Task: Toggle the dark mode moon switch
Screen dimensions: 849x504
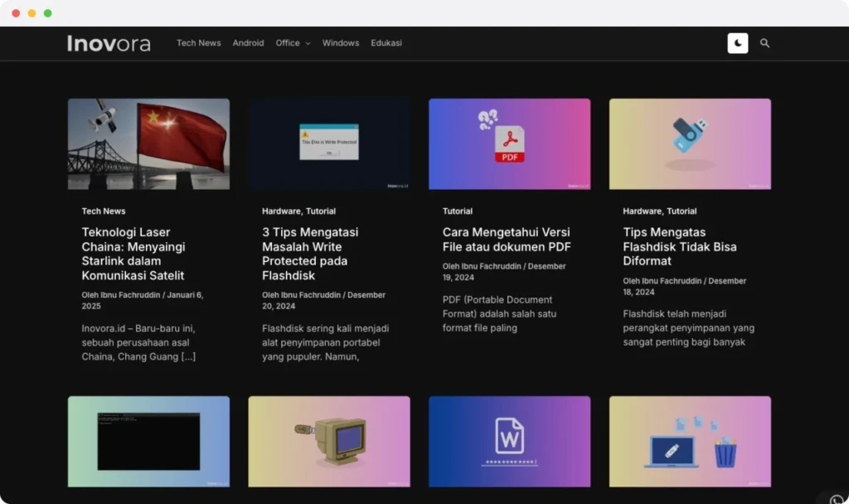Action: [x=737, y=43]
